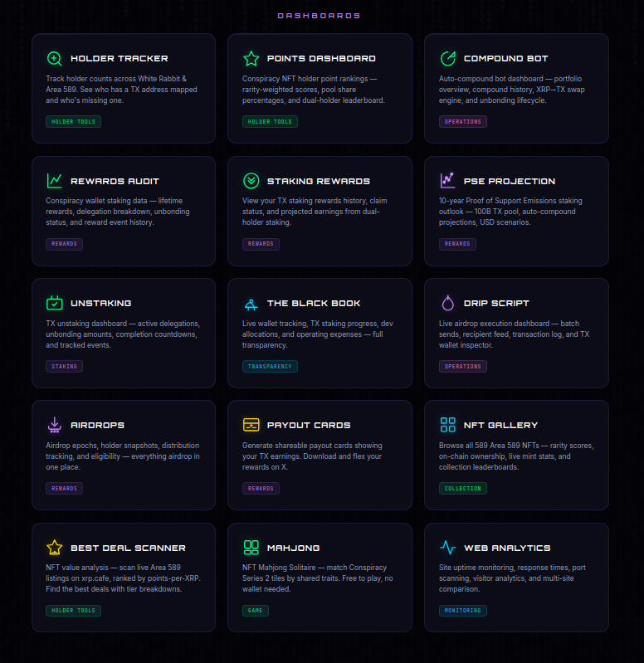
Task: Click the text 'Auto-compound bot dashboard — portfolio'
Action: click(x=510, y=79)
